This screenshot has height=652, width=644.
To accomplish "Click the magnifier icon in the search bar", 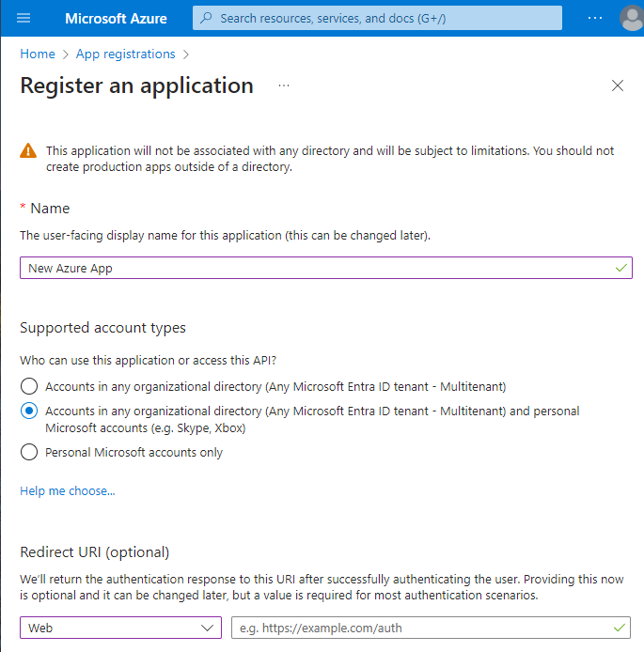I will 206,18.
